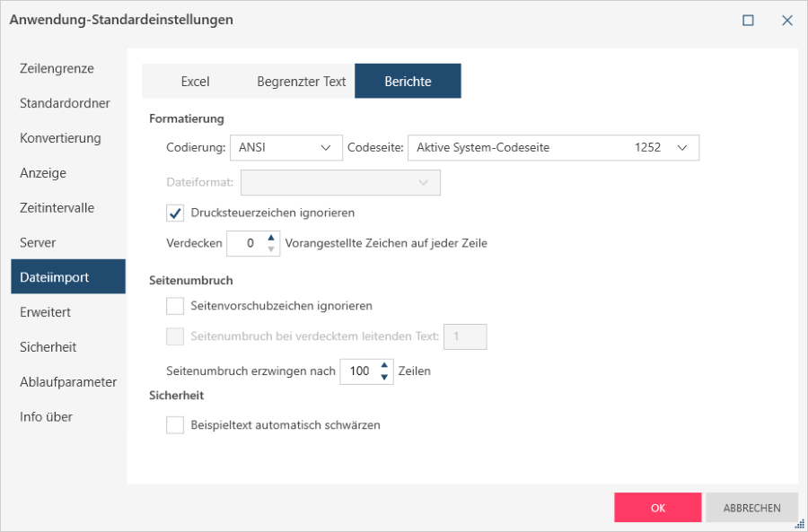Viewport: 808px width, 532px height.
Task: Check Beispieltext automatisch schwärzen
Action: [175, 425]
